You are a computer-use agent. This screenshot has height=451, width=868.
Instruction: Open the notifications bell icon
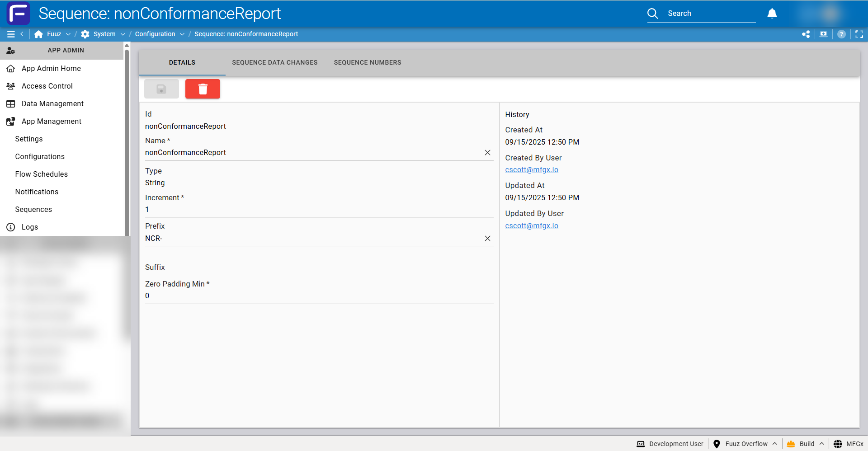[772, 14]
